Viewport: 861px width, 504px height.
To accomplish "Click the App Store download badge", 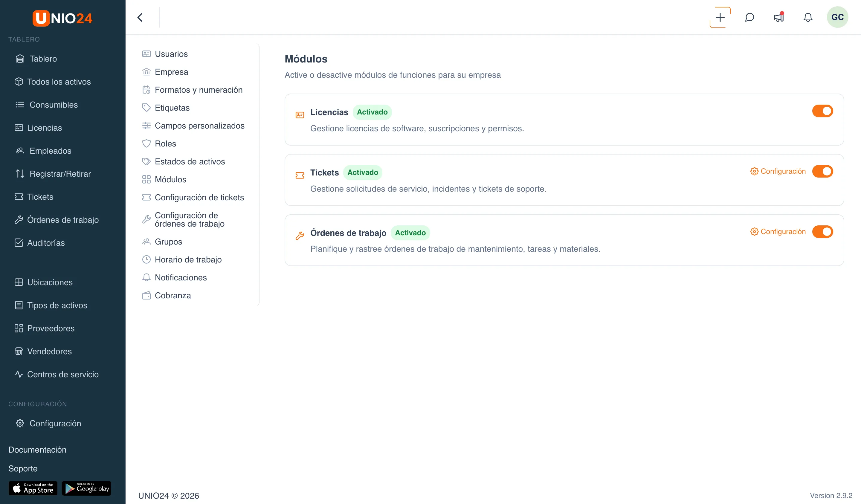I will click(x=33, y=488).
